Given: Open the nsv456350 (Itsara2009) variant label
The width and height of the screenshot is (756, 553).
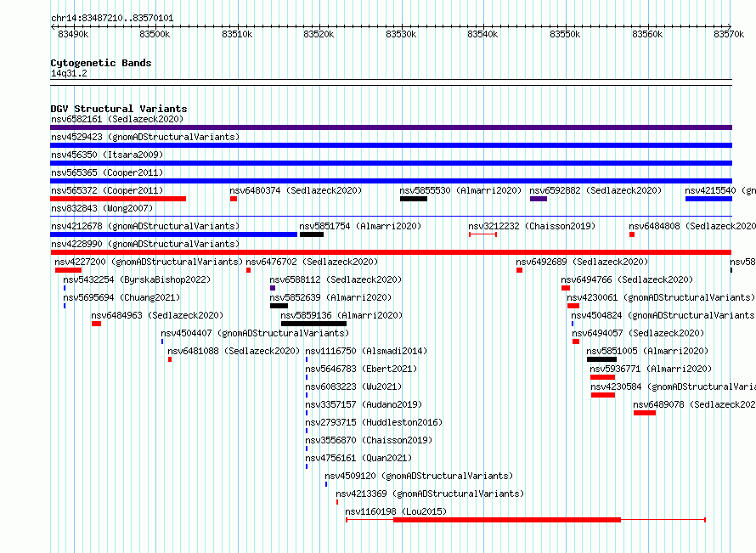Looking at the screenshot, I should pos(107,155).
